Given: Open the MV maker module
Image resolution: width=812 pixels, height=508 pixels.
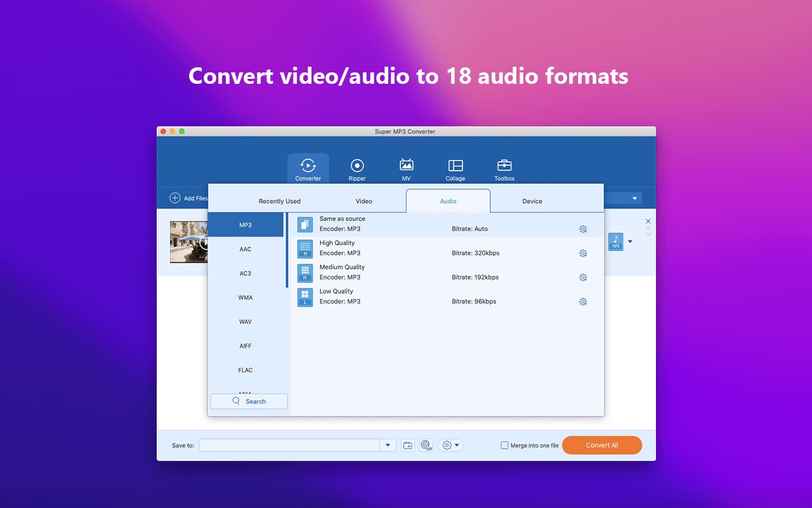Looking at the screenshot, I should click(407, 169).
